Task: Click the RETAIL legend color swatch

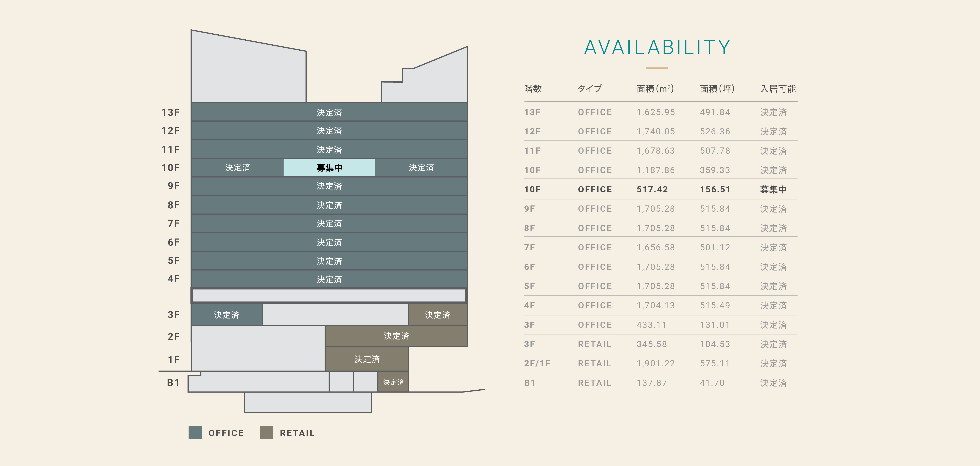Action: click(266, 433)
